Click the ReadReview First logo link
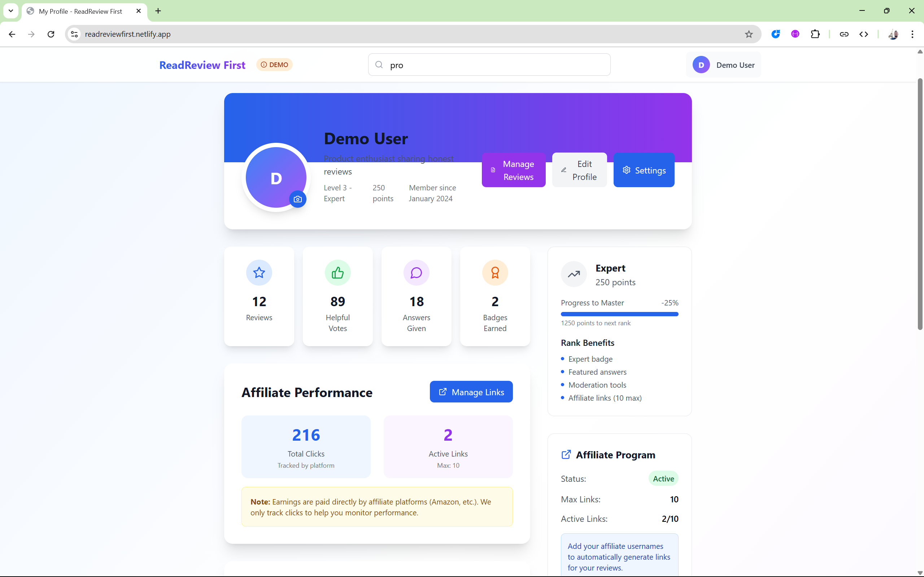Viewport: 924px width, 577px height. click(x=202, y=65)
